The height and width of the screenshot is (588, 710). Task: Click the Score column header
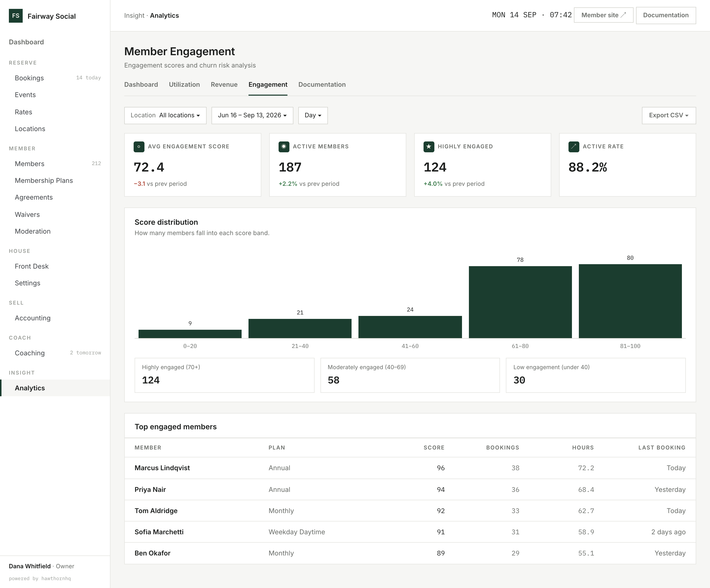[434, 448]
